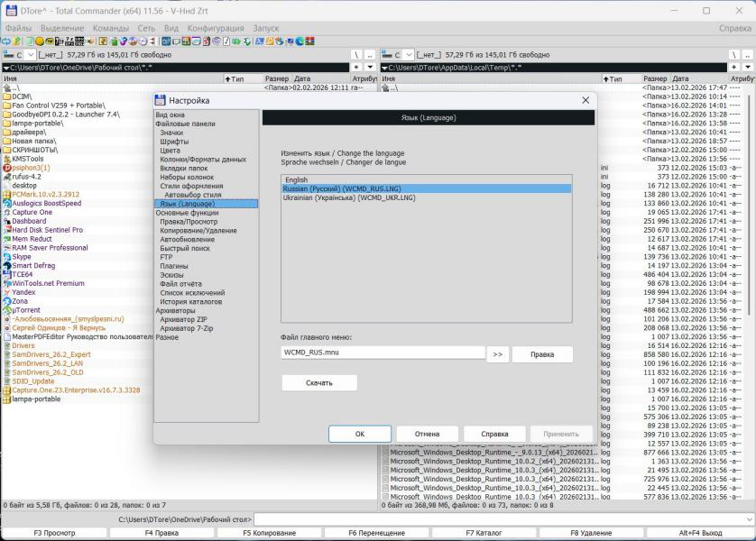Choose English in the language list
Viewport: 756px width, 541px height.
(296, 180)
